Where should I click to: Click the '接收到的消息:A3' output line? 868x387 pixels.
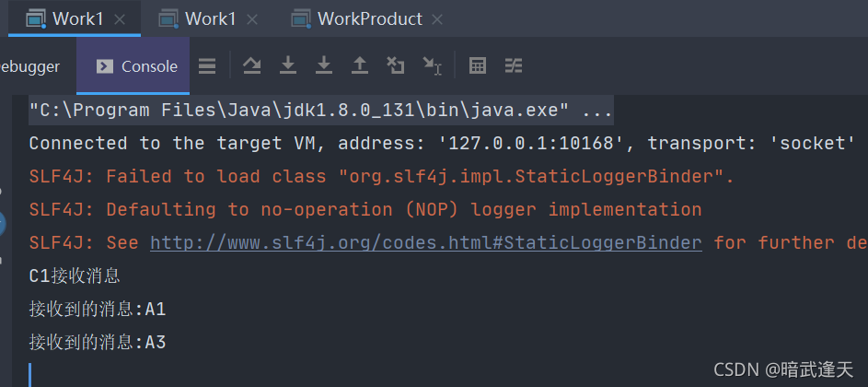[98, 343]
